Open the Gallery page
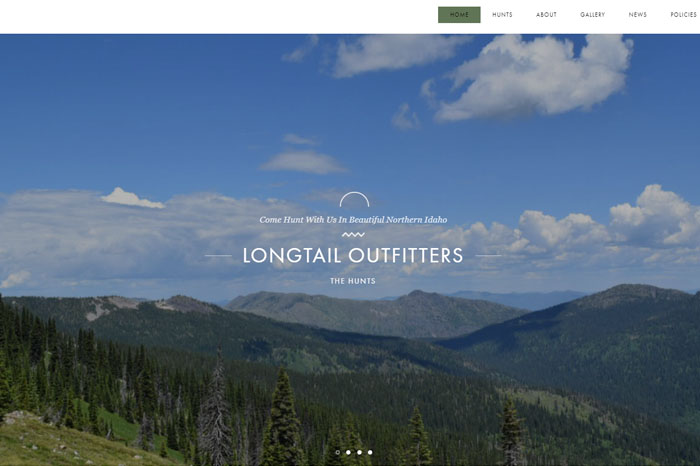The width and height of the screenshot is (700, 466). [x=592, y=15]
